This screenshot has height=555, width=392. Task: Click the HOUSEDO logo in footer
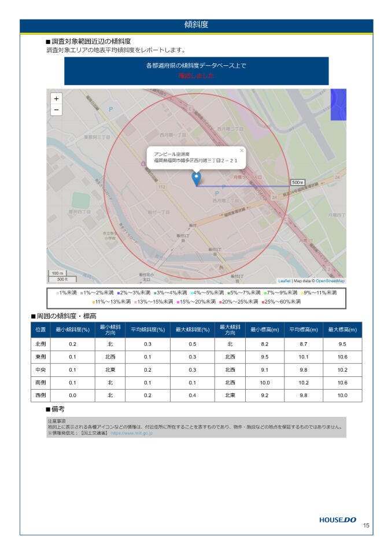pyautogui.click(x=338, y=520)
